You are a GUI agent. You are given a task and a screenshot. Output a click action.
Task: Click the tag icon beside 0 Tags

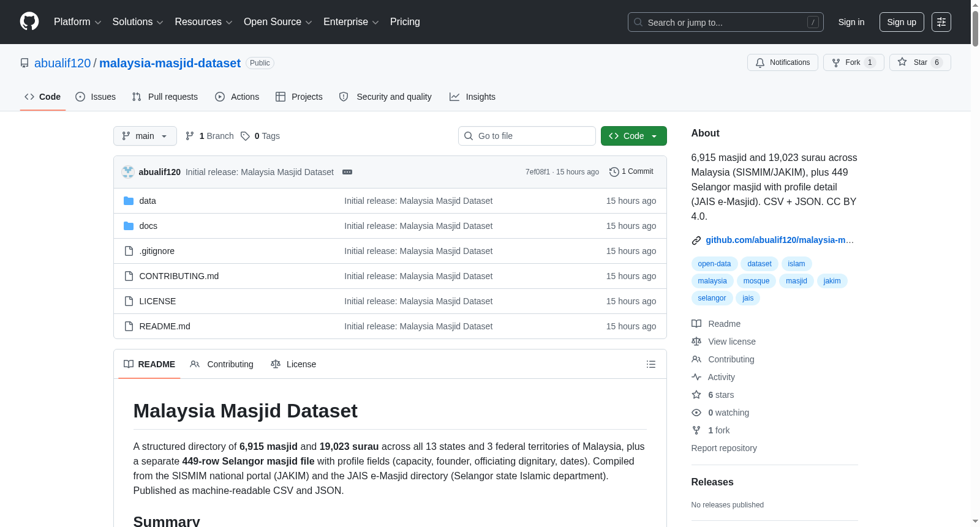click(245, 136)
